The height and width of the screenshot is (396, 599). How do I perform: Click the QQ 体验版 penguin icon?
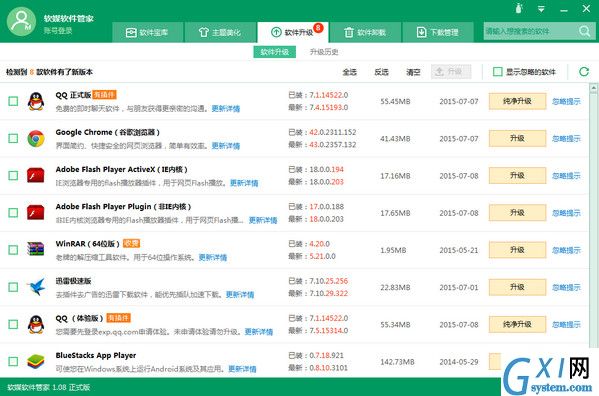36,325
